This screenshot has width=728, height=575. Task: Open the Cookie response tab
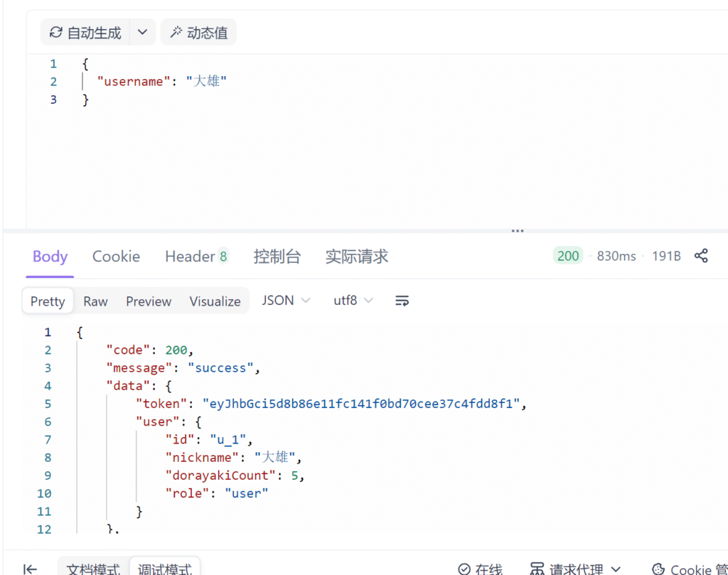coord(116,257)
